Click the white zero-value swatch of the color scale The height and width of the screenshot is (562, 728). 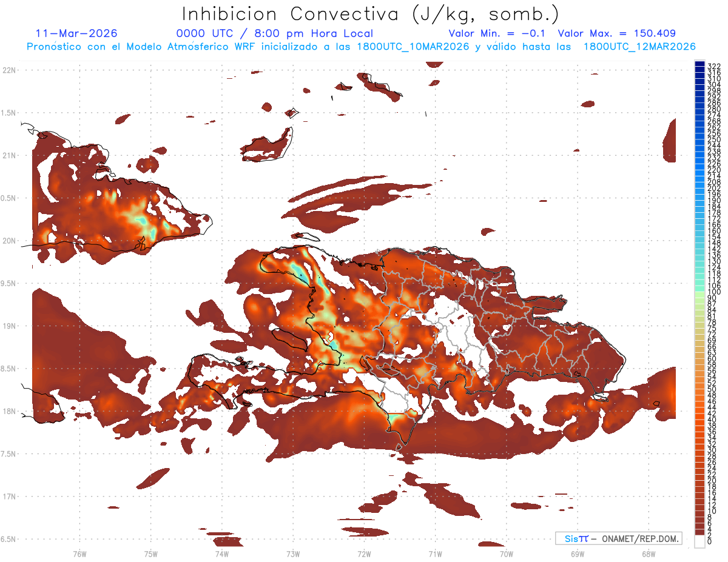(700, 541)
